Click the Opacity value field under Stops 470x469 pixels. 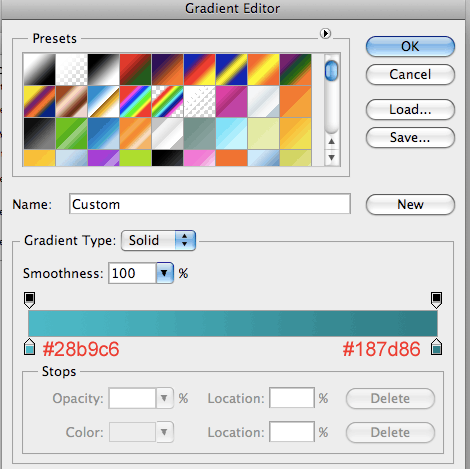(x=132, y=398)
